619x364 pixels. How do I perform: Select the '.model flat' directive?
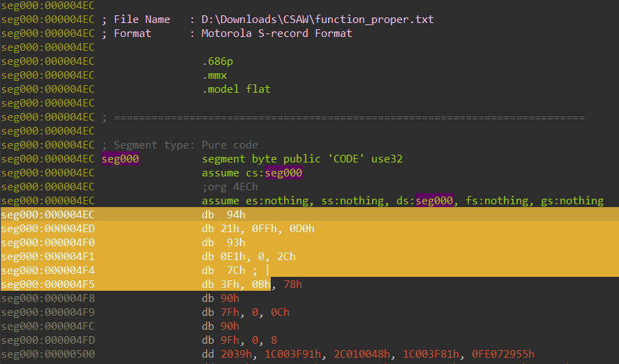click(x=236, y=89)
